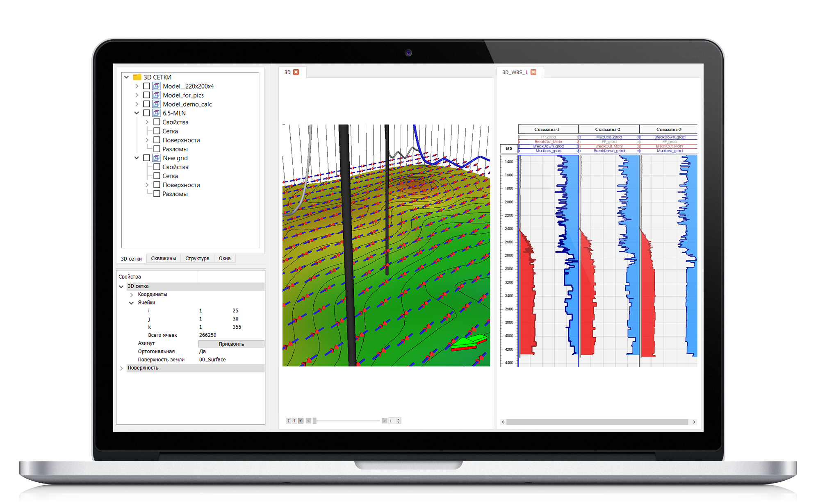
Task: Close the 3D_WBS_1 tab
Action: 533,72
